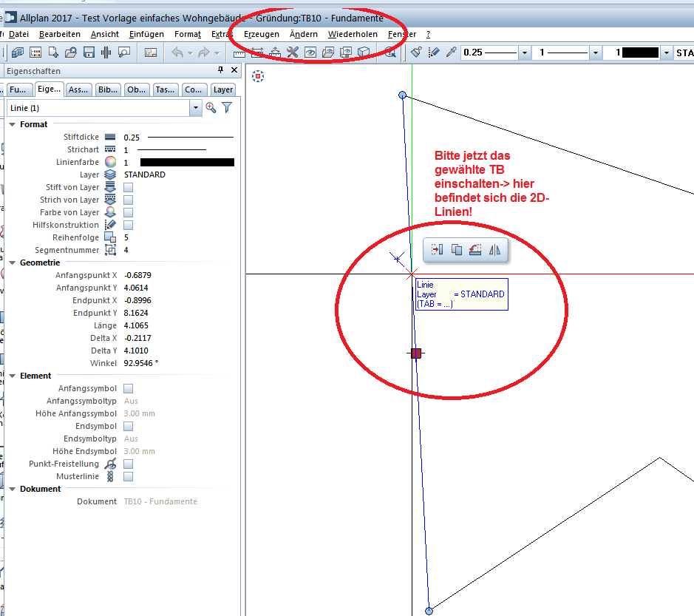Check the Anfangssymbol checkbox
Image resolution: width=694 pixels, height=616 pixels.
(128, 388)
